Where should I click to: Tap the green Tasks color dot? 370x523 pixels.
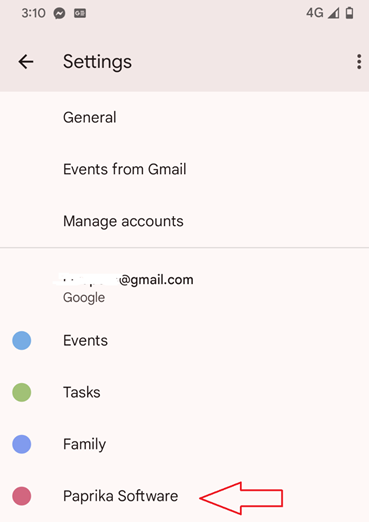pyautogui.click(x=22, y=392)
